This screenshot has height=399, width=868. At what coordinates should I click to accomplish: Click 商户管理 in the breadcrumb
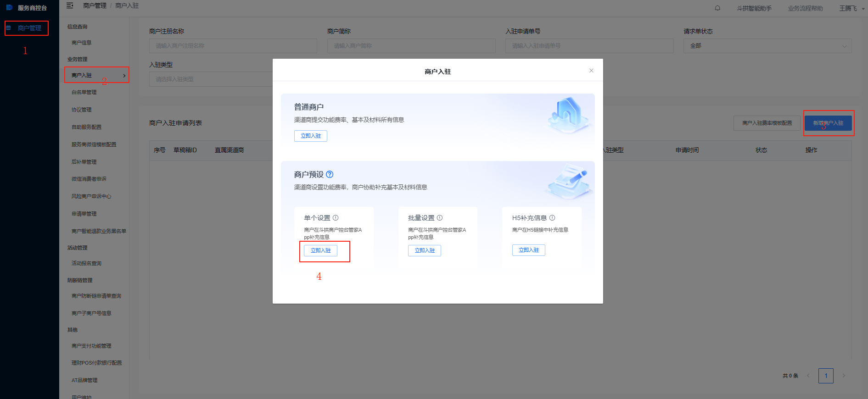pyautogui.click(x=95, y=6)
